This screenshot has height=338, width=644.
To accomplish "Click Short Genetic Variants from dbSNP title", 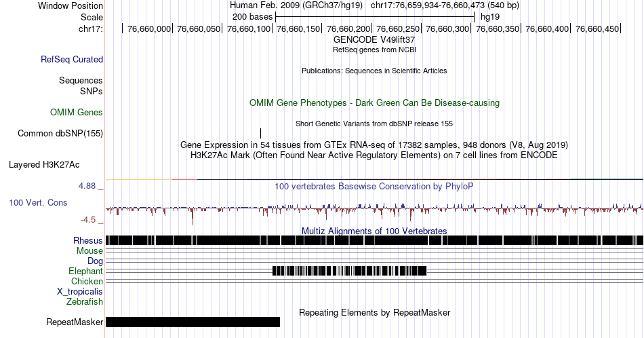I will click(374, 124).
